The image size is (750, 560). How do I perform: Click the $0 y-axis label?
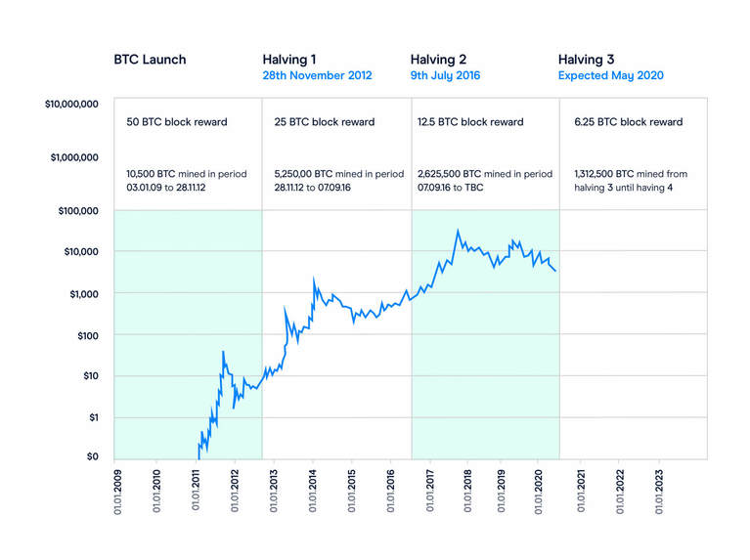[x=93, y=456]
